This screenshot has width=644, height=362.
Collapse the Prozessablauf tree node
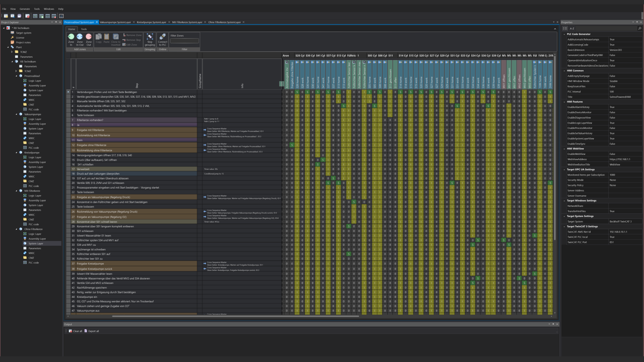16,76
